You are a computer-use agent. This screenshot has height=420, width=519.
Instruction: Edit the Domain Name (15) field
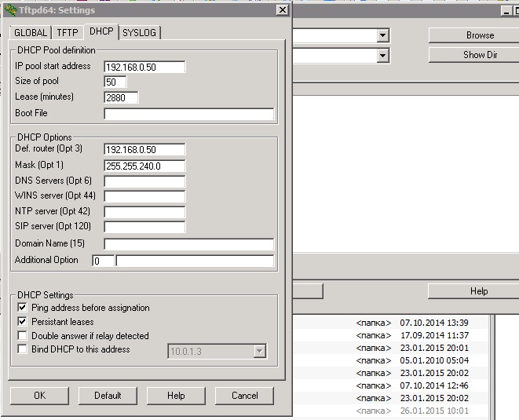(189, 244)
